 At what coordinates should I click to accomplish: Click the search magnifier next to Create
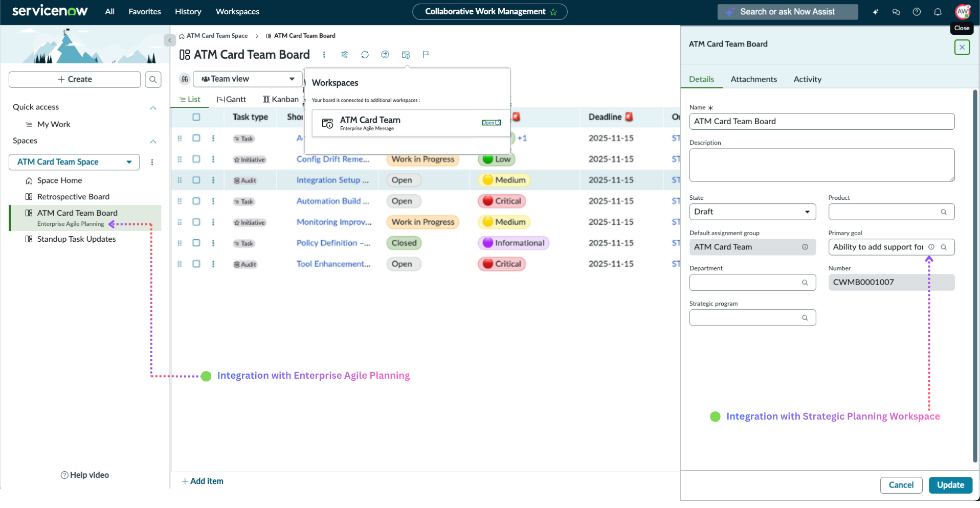point(153,80)
